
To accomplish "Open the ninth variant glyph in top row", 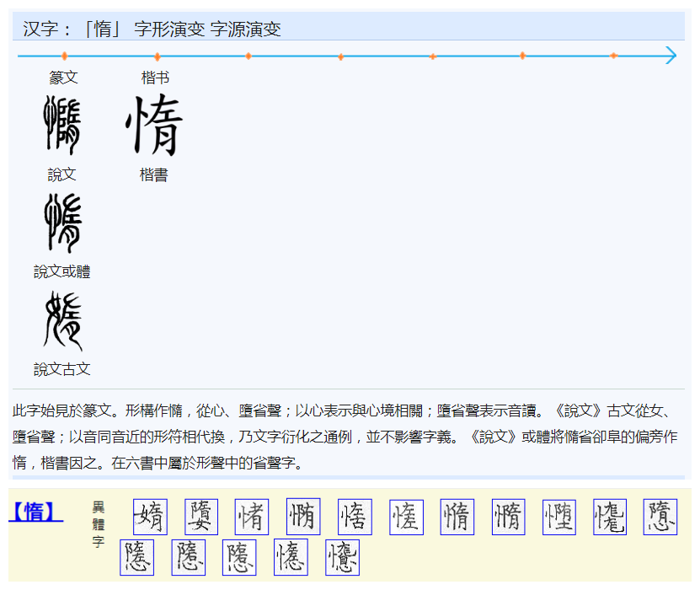I will click(x=559, y=518).
